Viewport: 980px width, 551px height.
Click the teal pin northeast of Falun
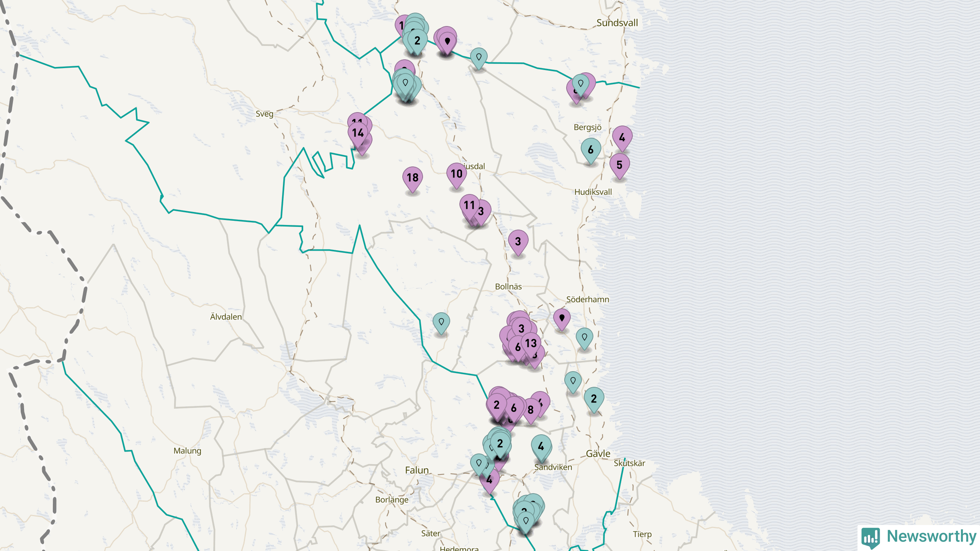tap(479, 465)
